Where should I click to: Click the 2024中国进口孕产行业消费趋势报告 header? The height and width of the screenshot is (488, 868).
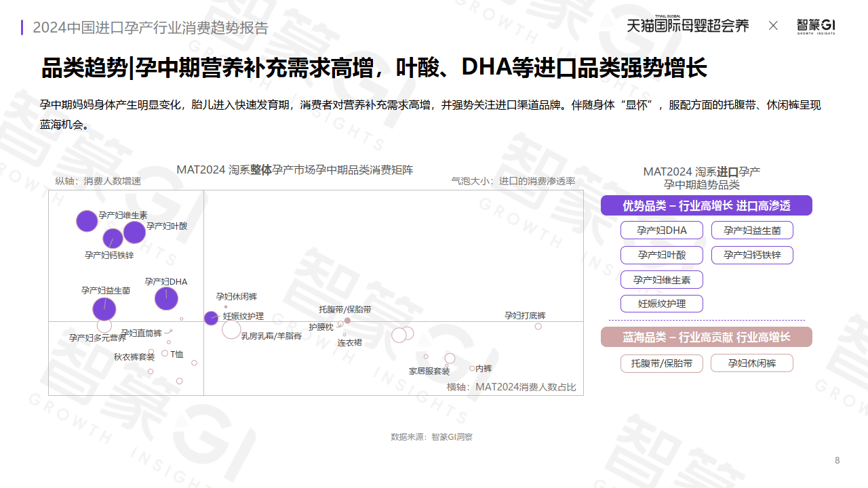click(151, 28)
